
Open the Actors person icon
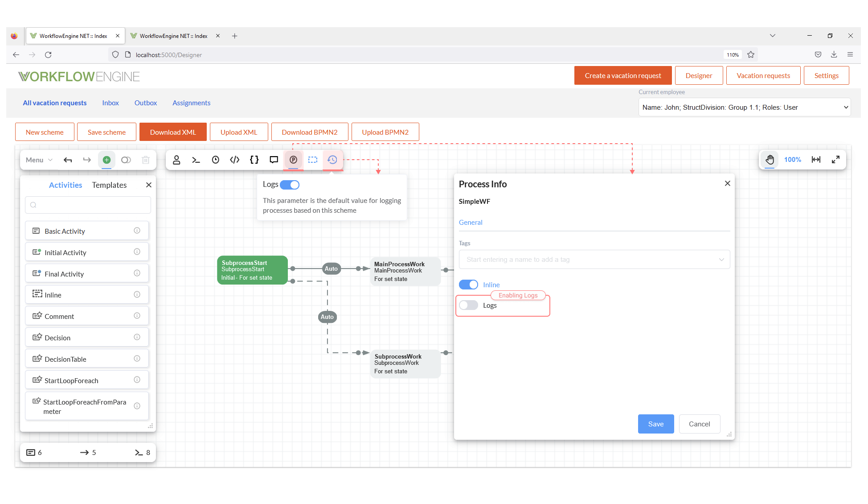coord(176,160)
